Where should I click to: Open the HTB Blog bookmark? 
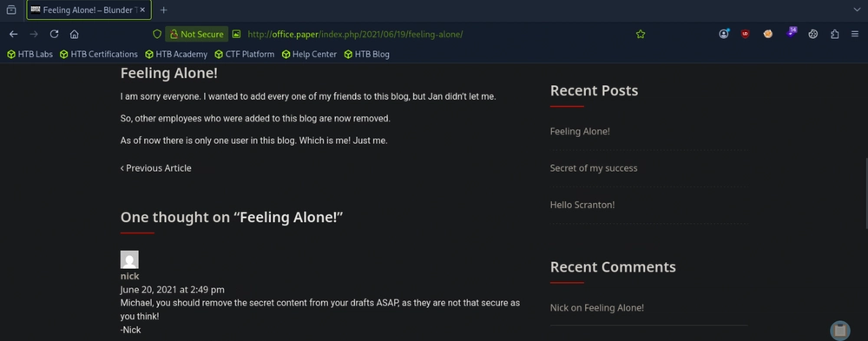[366, 55]
